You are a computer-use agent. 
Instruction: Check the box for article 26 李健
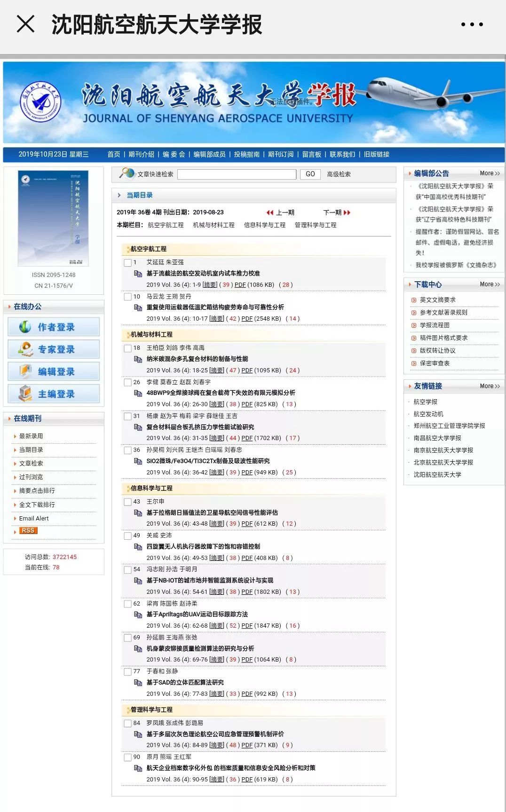click(127, 383)
